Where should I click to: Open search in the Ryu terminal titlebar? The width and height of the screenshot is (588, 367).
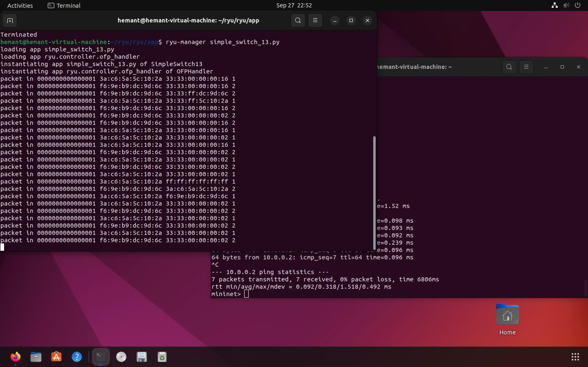pos(298,20)
